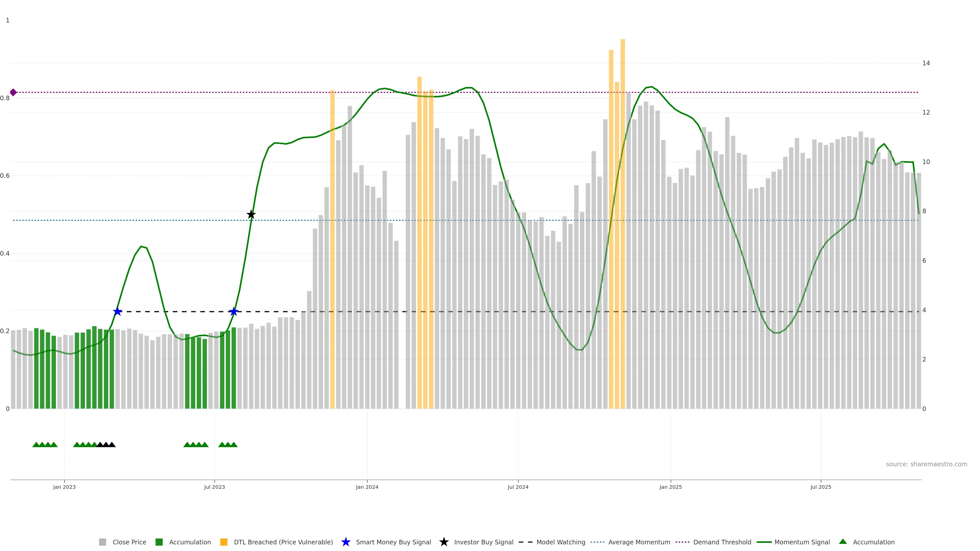This screenshot has height=551, width=980.
Task: Click the green Accumulation legend square
Action: point(159,542)
